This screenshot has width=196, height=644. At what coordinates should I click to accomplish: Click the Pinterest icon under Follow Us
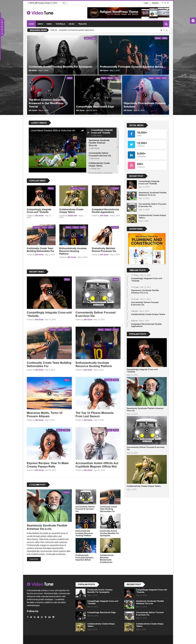[x=38, y=617]
